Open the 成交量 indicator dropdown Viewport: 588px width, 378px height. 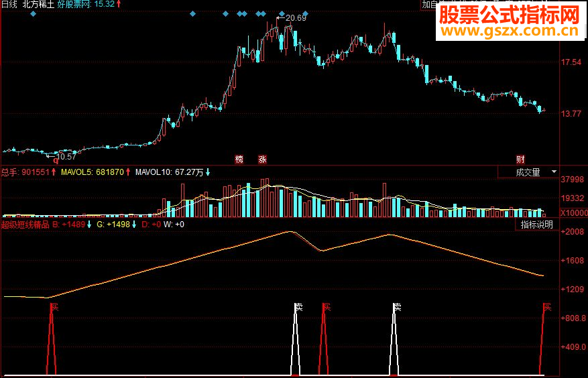point(528,172)
